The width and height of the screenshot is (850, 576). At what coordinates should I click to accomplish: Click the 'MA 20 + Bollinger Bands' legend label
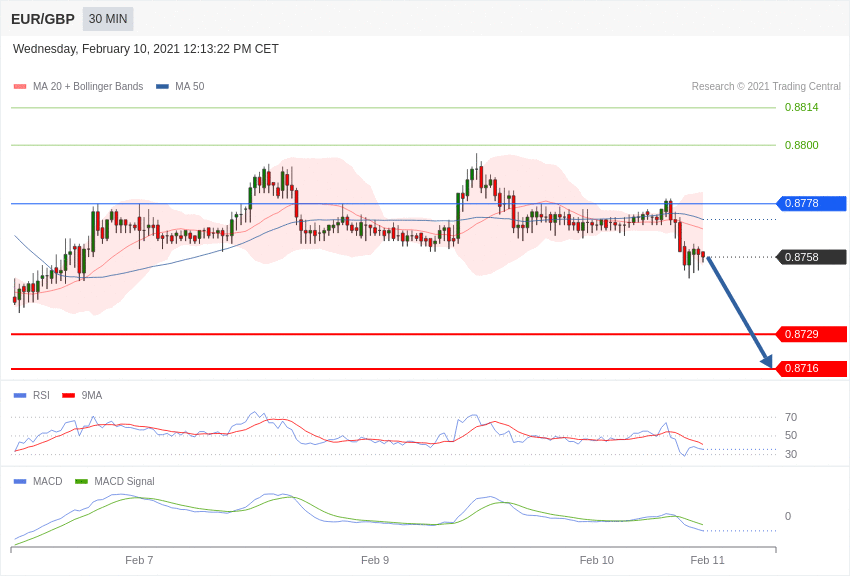(88, 87)
